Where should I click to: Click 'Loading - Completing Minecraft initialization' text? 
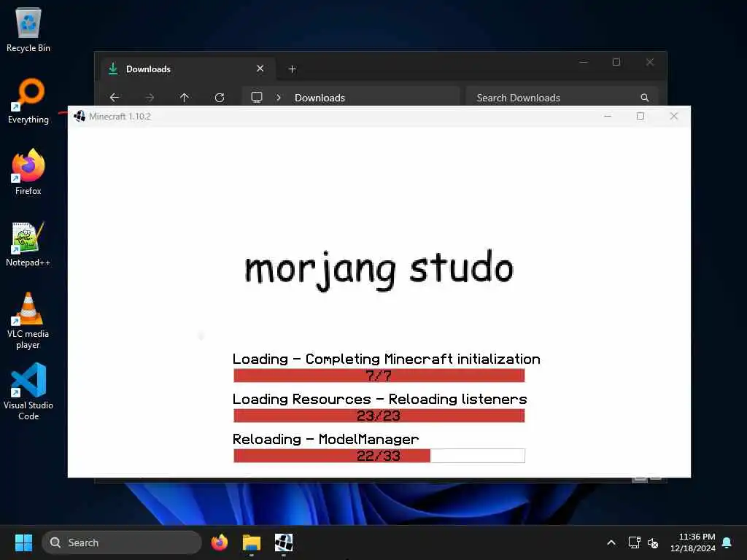click(387, 359)
